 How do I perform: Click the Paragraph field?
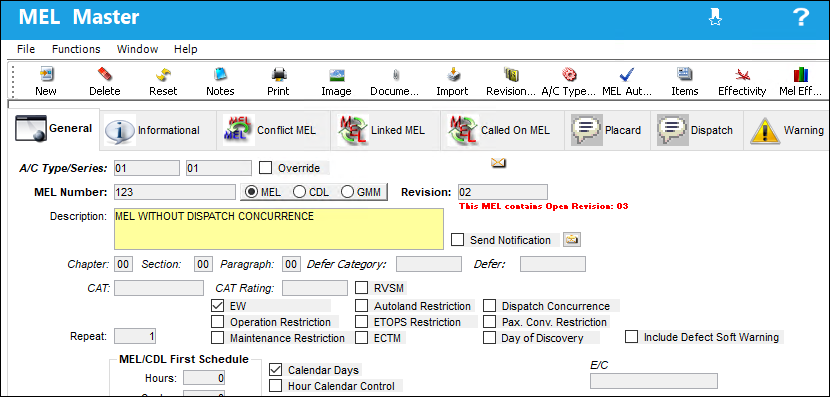292,264
